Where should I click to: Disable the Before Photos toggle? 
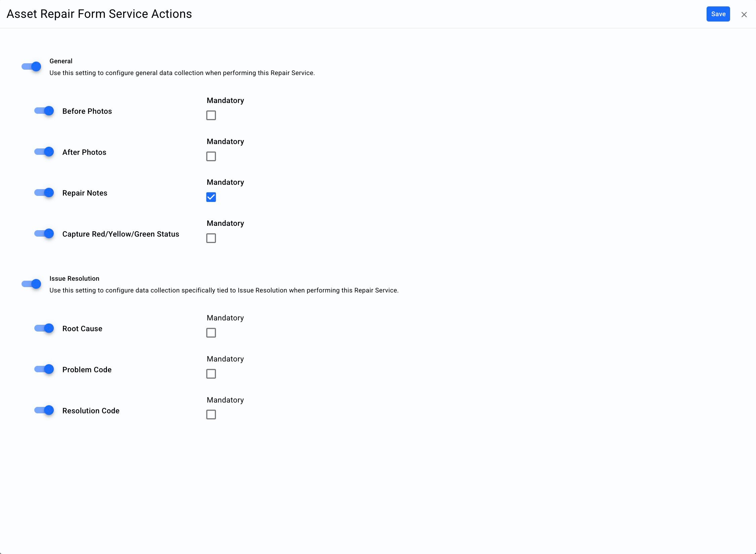click(44, 111)
